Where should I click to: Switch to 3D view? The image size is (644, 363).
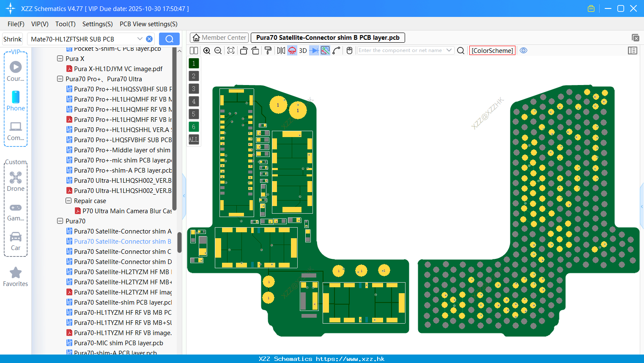click(x=303, y=50)
